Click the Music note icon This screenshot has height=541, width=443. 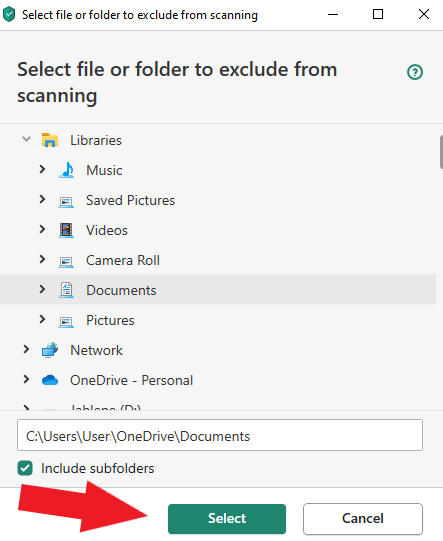(x=66, y=170)
